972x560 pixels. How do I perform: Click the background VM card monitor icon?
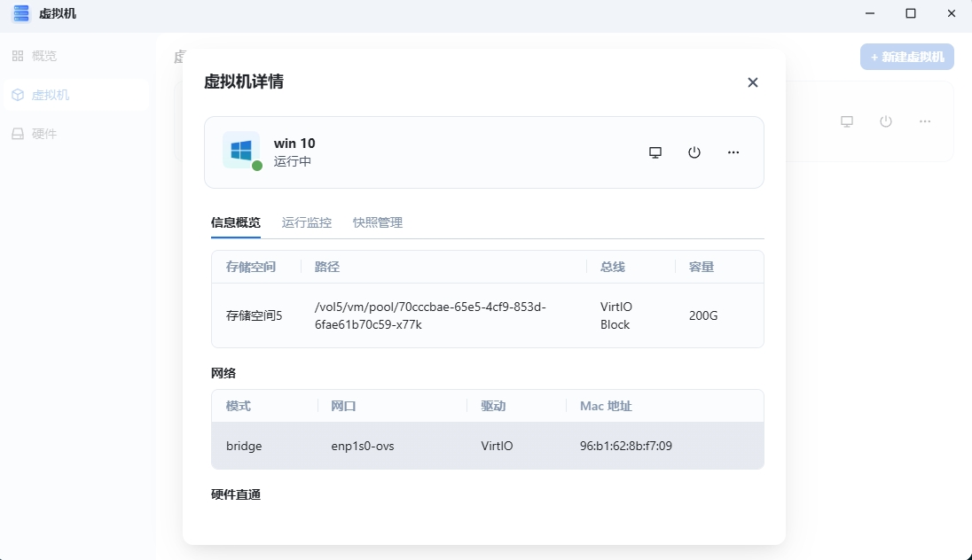tap(847, 121)
